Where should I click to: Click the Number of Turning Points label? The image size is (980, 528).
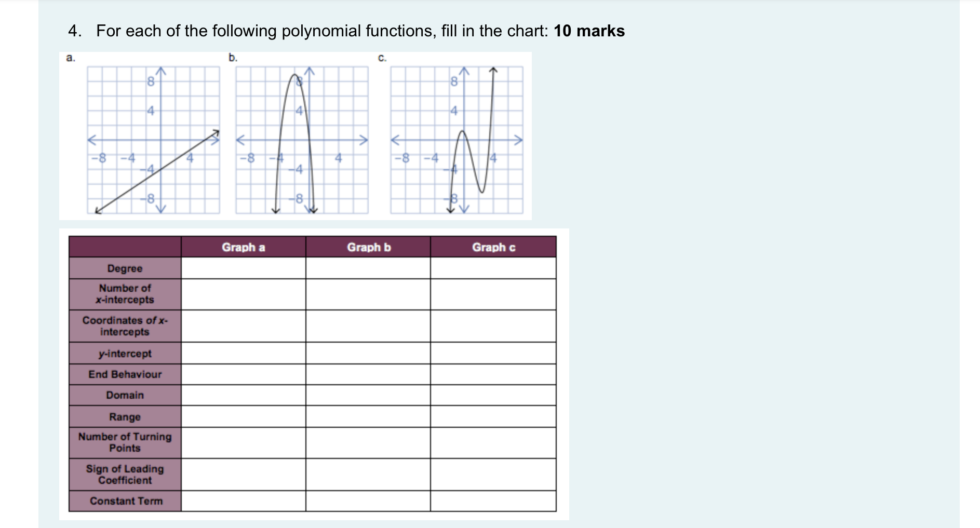[125, 442]
